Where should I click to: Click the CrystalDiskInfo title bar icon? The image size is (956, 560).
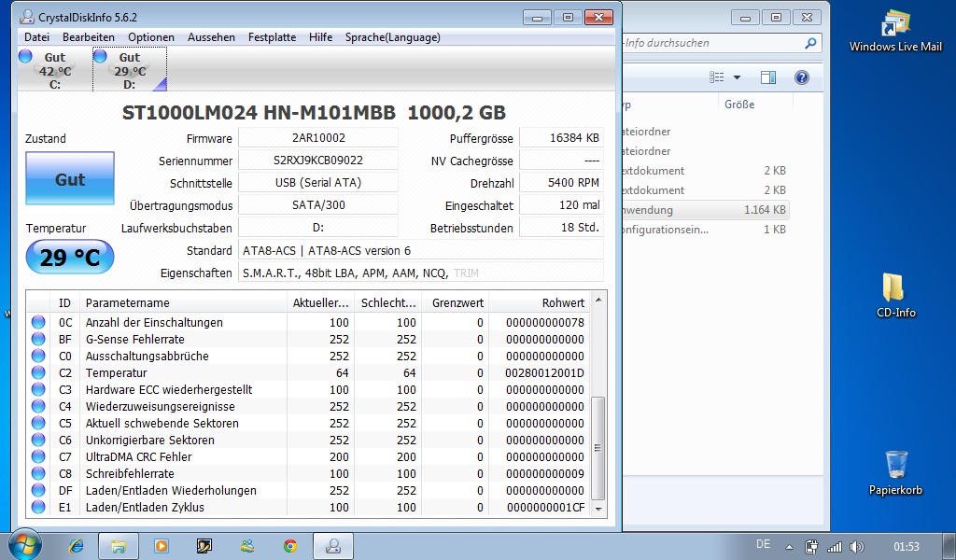[x=27, y=17]
